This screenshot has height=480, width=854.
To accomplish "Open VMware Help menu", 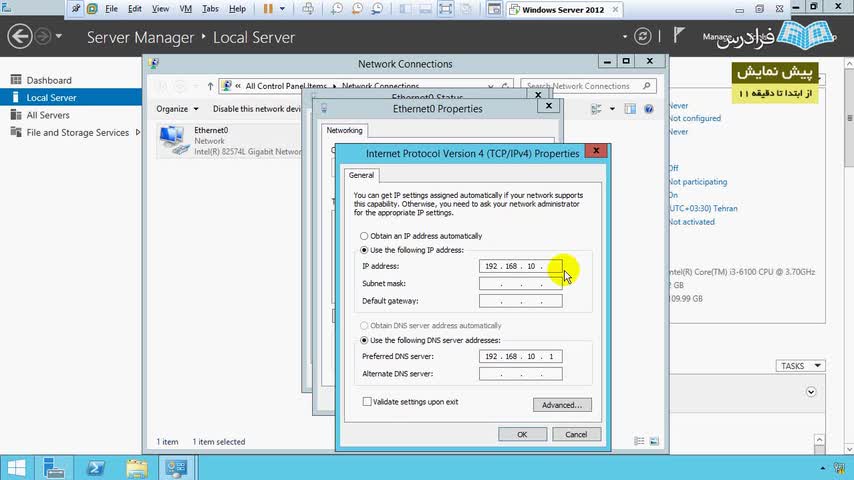I will pyautogui.click(x=237, y=9).
